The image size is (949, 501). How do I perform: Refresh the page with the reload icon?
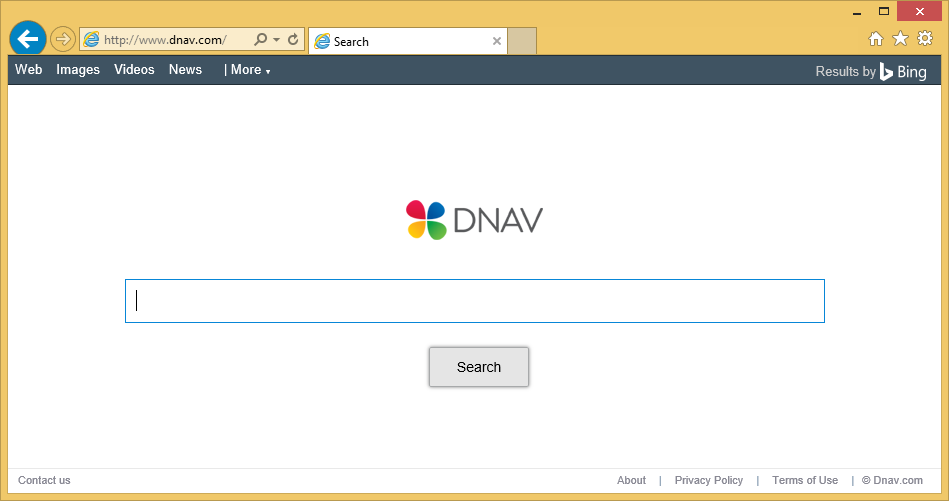[x=293, y=40]
